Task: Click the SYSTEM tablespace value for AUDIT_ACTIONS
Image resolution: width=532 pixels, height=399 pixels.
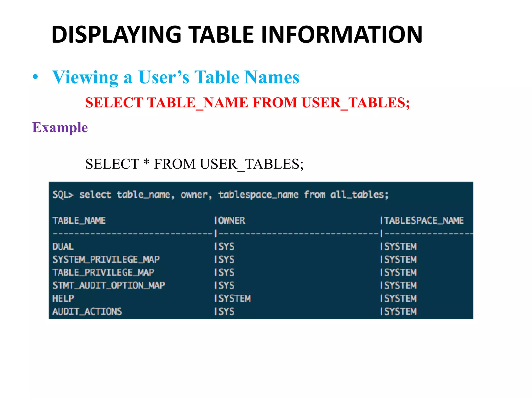Action: pos(400,311)
